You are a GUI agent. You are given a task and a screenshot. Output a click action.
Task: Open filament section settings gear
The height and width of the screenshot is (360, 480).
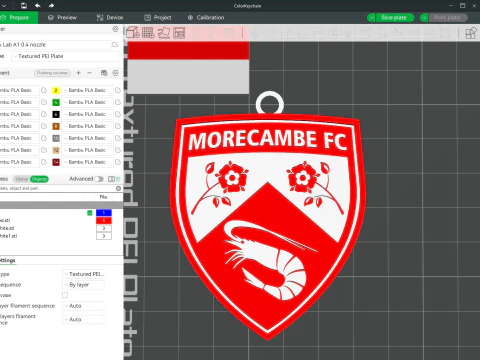[x=115, y=73]
